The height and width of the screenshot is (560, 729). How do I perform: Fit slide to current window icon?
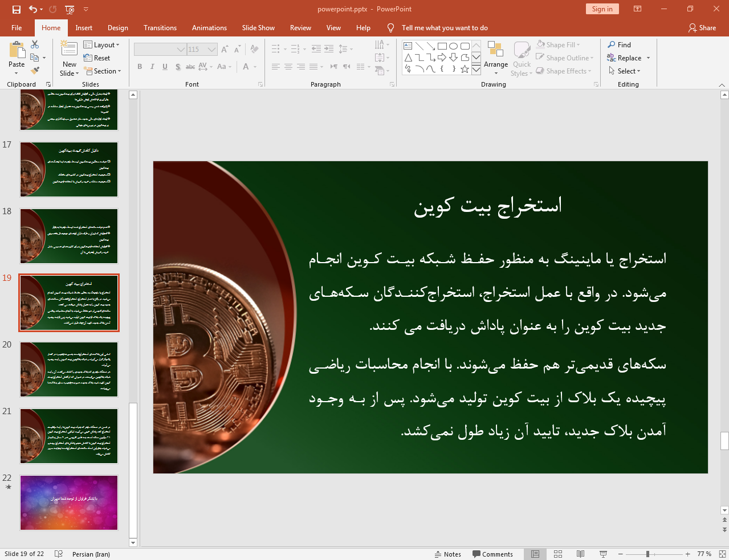(722, 554)
